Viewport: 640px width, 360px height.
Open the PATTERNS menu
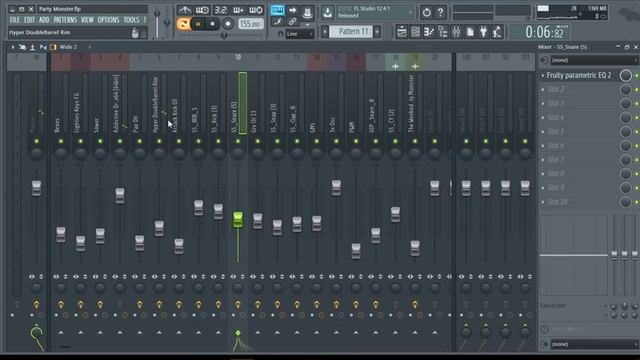(x=65, y=20)
